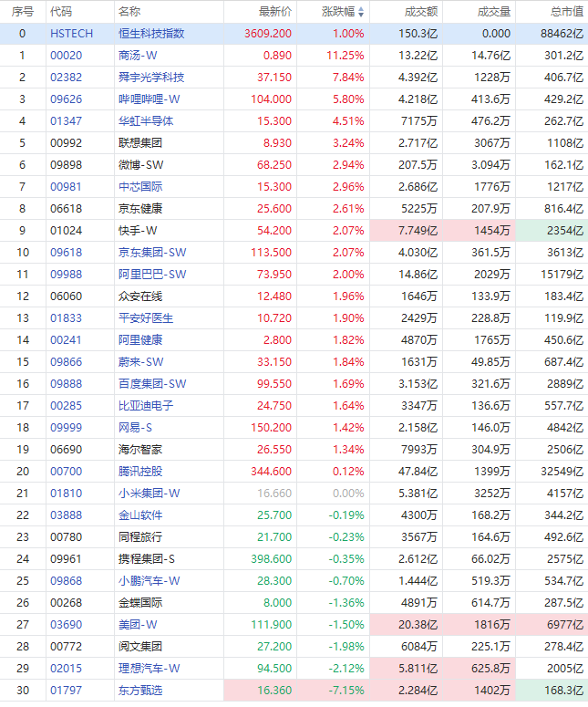Viewport: 588px width, 707px height.
Task: Sort by 成交额 column header
Action: [x=421, y=12]
